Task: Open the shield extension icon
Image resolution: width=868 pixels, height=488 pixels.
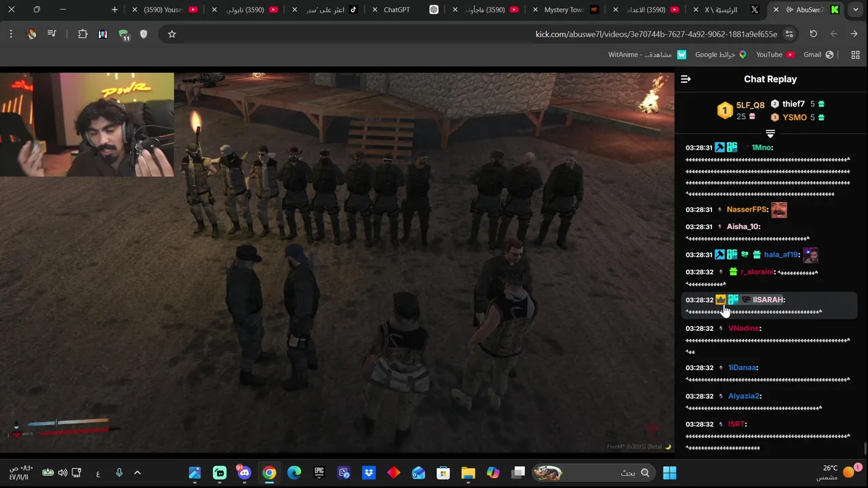Action: (x=143, y=34)
